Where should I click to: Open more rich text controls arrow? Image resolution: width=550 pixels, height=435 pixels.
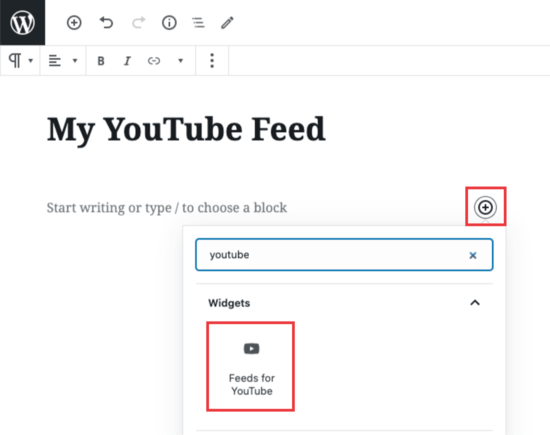pos(180,61)
